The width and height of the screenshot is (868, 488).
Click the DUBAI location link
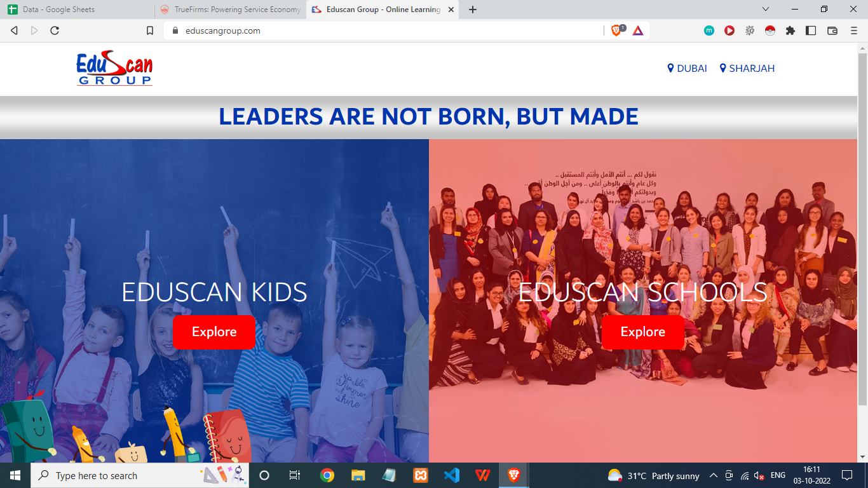[687, 68]
